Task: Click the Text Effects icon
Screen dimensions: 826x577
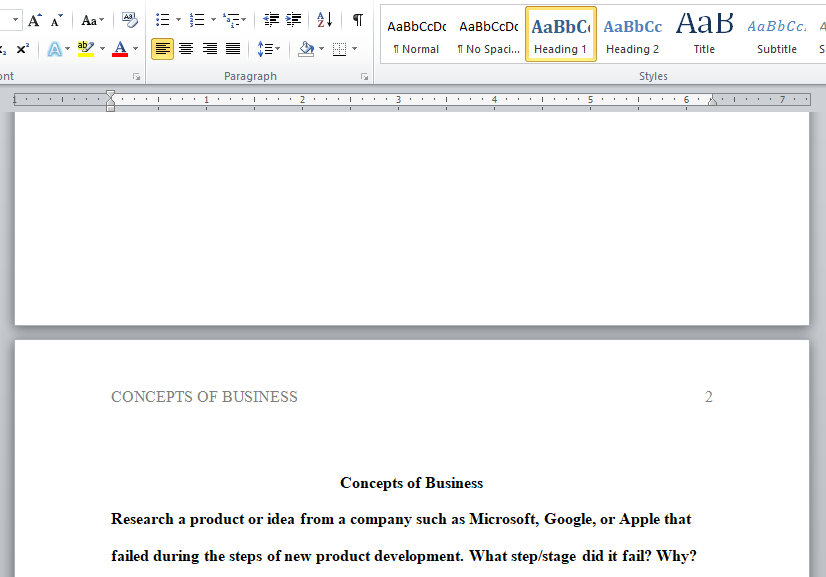Action: (x=54, y=49)
